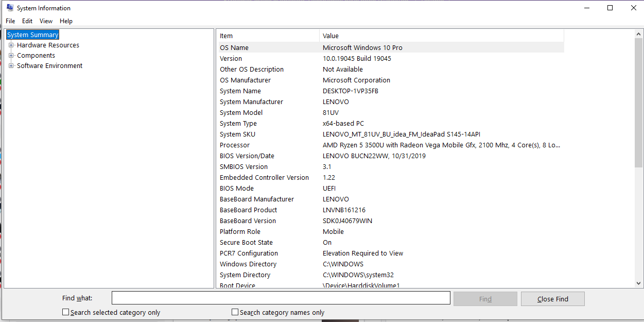Minimize the System Information window
Image resolution: width=644 pixels, height=322 pixels.
click(x=586, y=8)
